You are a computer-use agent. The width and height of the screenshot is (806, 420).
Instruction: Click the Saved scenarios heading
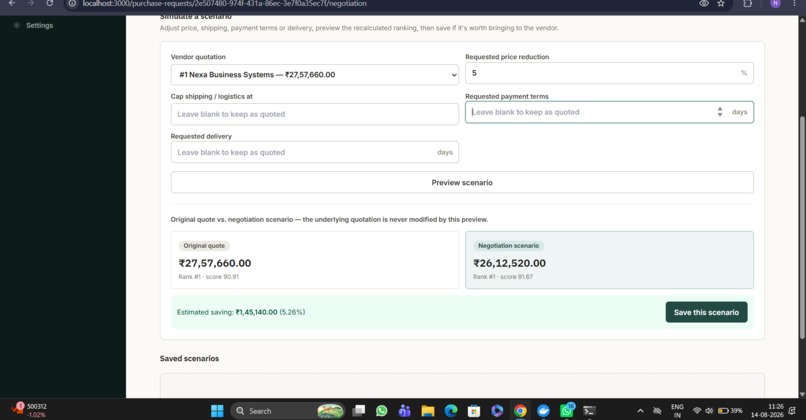(x=189, y=358)
